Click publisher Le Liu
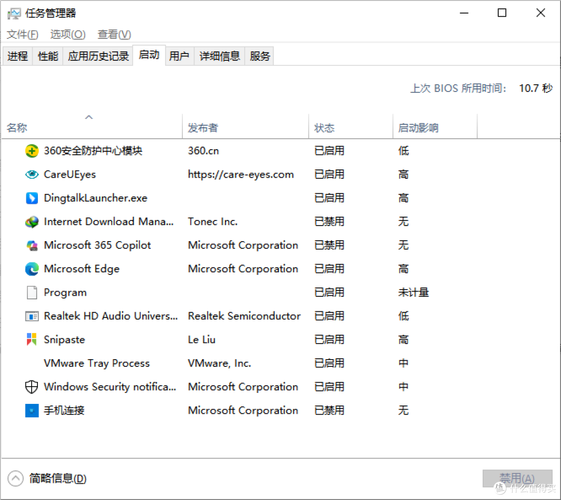561x500 pixels. [x=202, y=339]
